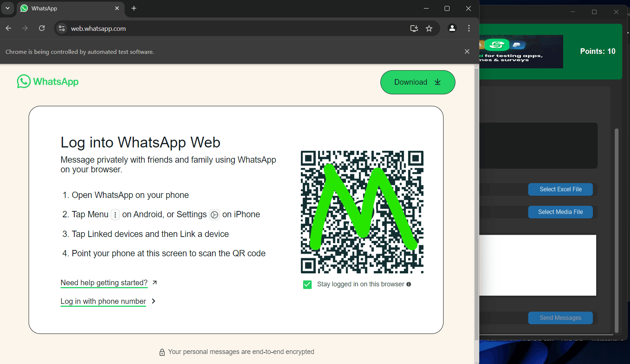Viewport: 630px width, 364px height.
Task: Dismiss the automated test software notice
Action: 467,52
